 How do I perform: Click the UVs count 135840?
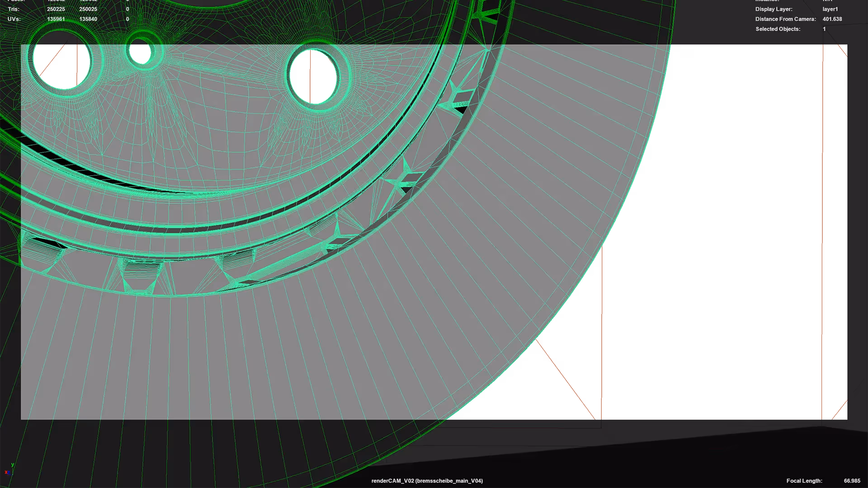point(88,19)
